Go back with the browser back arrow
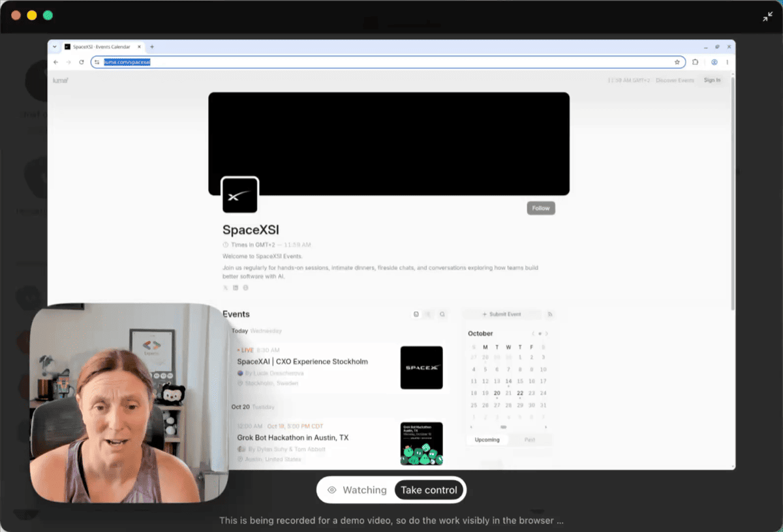The height and width of the screenshot is (532, 783). pyautogui.click(x=56, y=62)
